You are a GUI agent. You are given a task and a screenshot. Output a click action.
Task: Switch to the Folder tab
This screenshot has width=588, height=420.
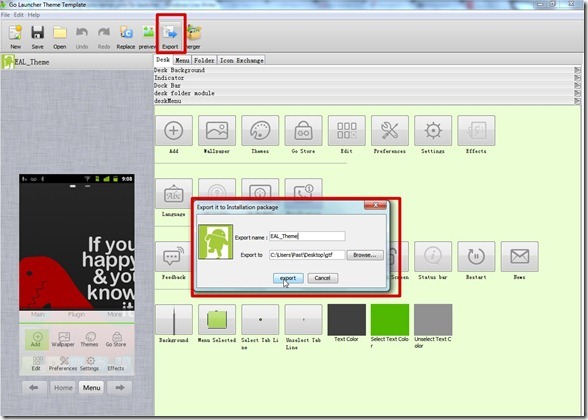coord(204,60)
